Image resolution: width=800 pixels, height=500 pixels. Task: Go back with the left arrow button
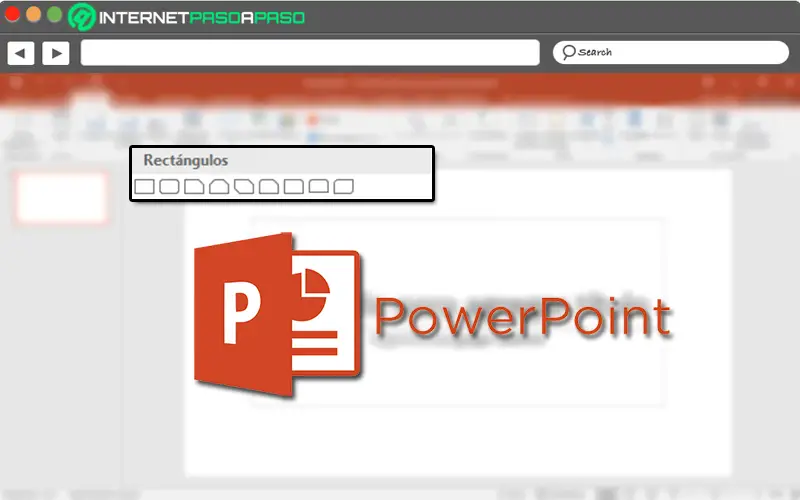tap(21, 53)
